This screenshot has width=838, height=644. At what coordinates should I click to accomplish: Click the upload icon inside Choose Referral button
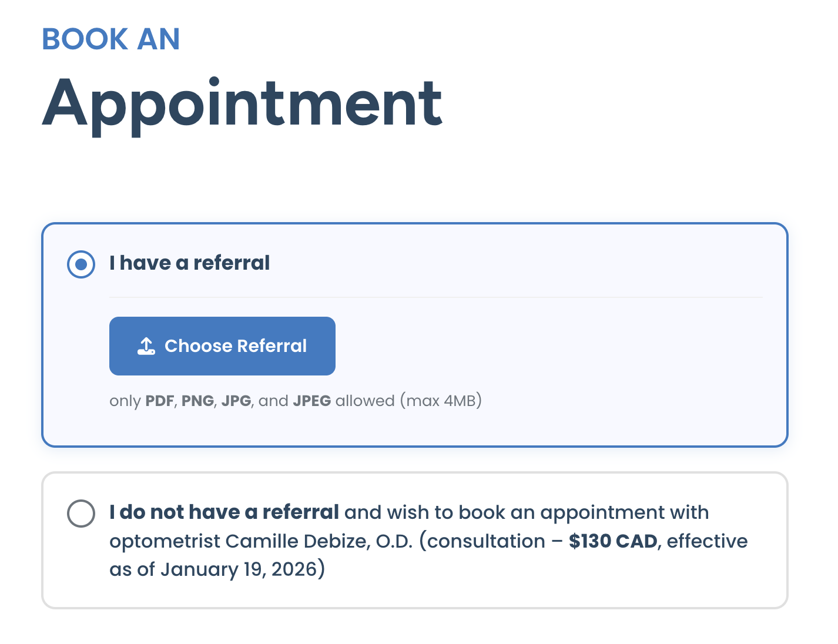[x=148, y=346]
